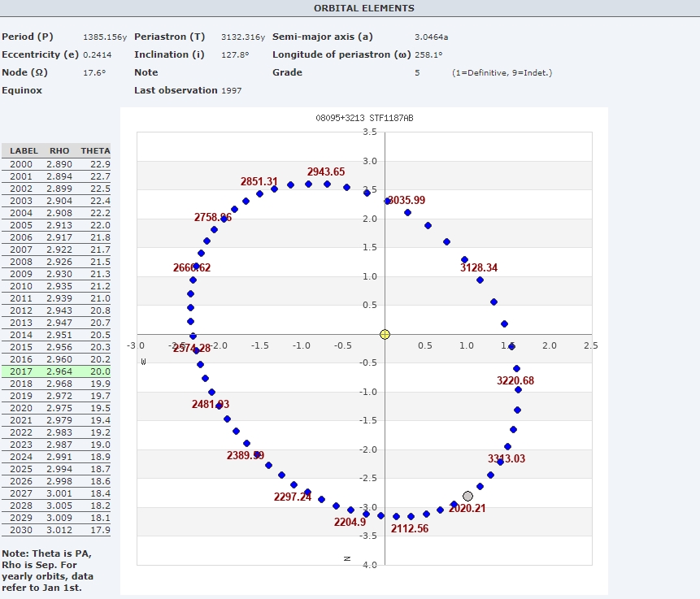The image size is (700, 599).
Task: Click the Semi-major axis (a) field label
Action: coord(322,37)
